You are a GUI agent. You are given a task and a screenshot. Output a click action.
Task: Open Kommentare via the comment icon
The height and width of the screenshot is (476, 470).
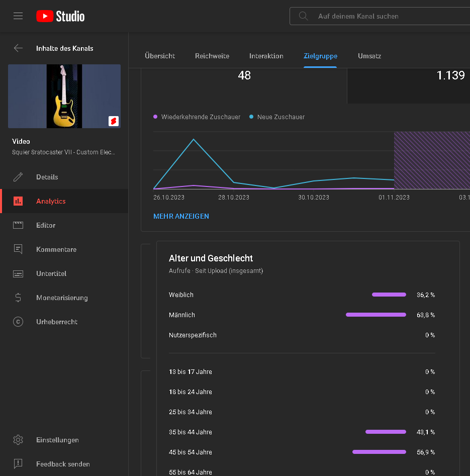18,249
